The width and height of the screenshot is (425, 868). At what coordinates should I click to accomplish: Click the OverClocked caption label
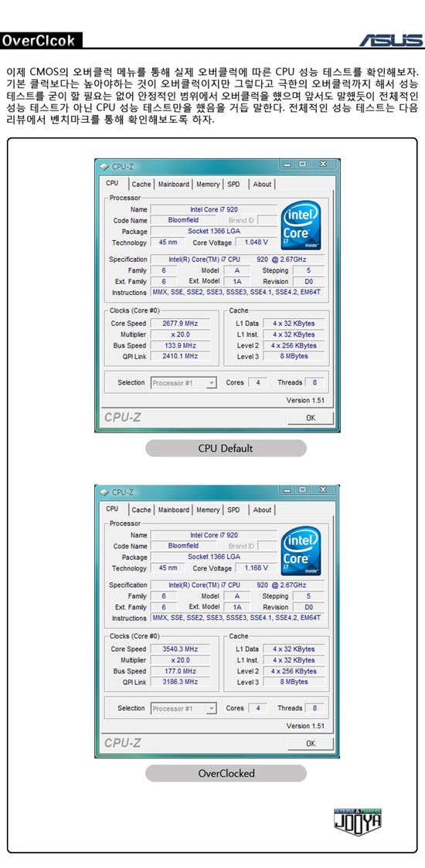point(226,773)
